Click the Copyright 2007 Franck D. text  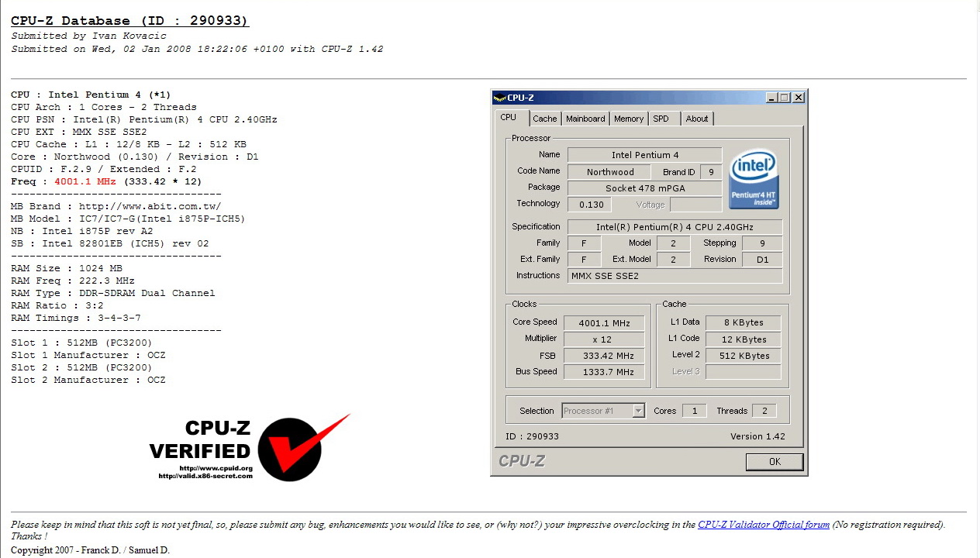pyautogui.click(x=90, y=550)
